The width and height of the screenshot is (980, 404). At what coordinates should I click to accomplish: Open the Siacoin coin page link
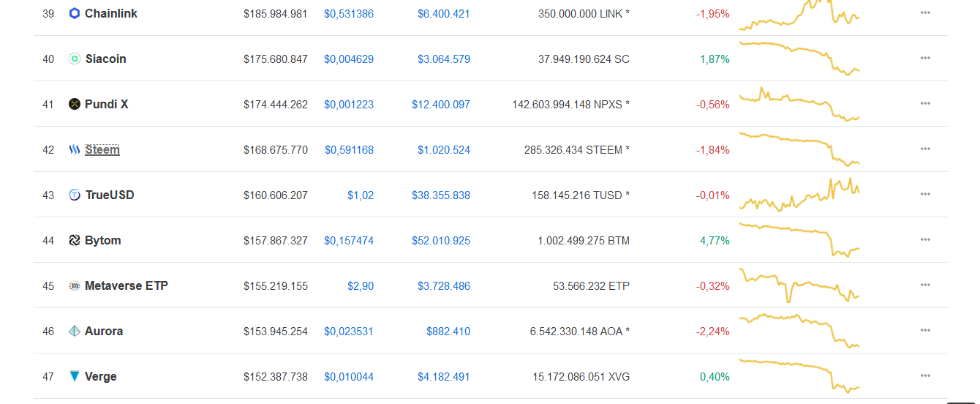105,59
